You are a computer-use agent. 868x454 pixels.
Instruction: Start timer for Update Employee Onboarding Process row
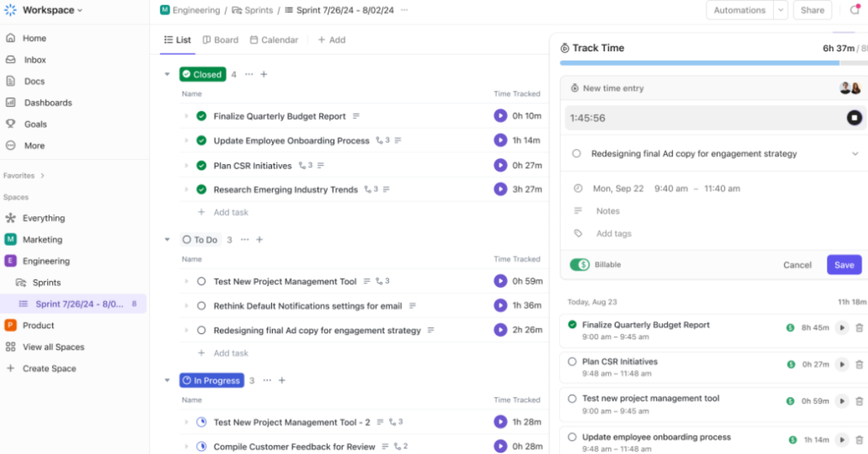click(x=500, y=140)
